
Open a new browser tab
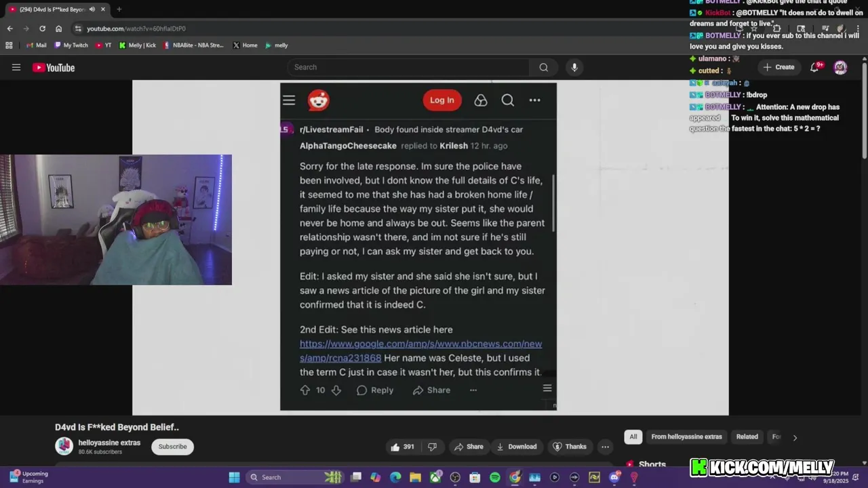(x=119, y=9)
